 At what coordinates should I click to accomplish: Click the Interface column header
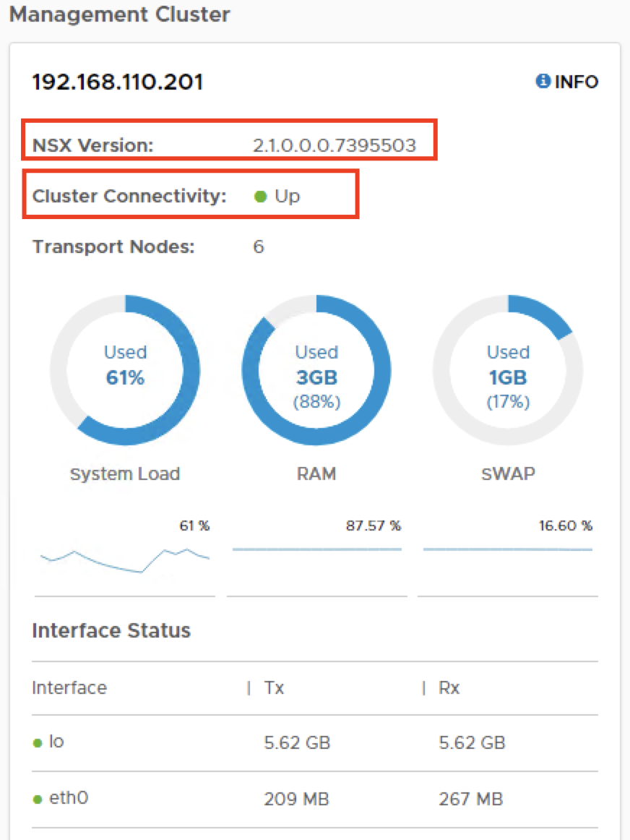69,687
